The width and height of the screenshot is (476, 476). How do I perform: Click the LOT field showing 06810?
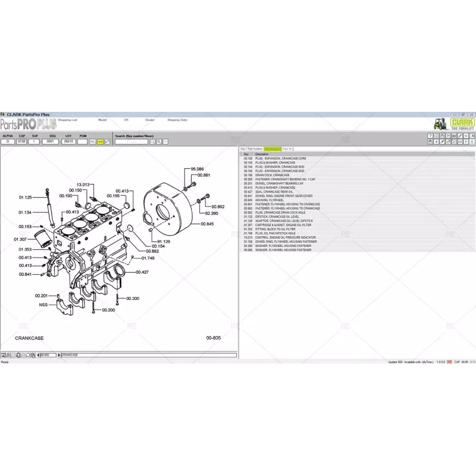68,142
